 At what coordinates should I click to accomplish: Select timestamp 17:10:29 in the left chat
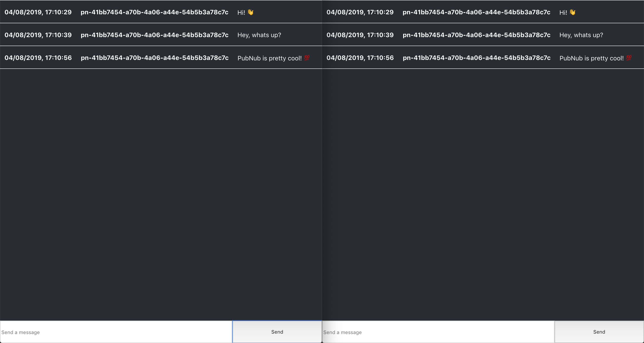point(38,12)
